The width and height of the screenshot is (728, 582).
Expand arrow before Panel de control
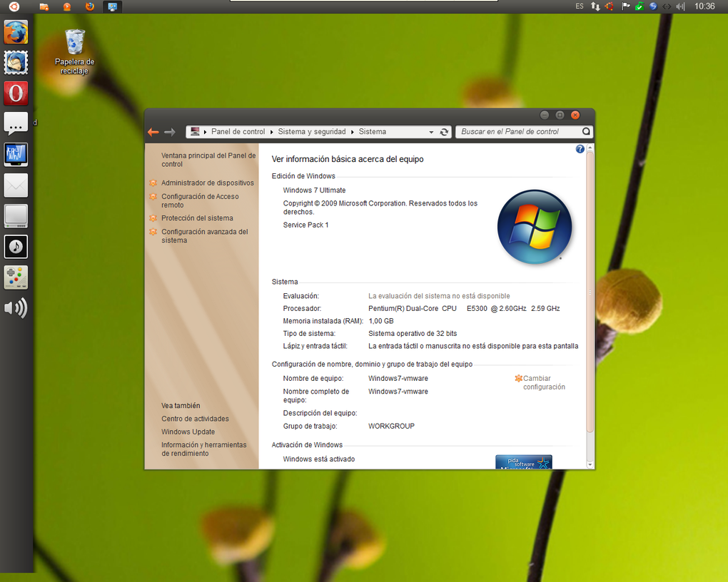pyautogui.click(x=206, y=132)
